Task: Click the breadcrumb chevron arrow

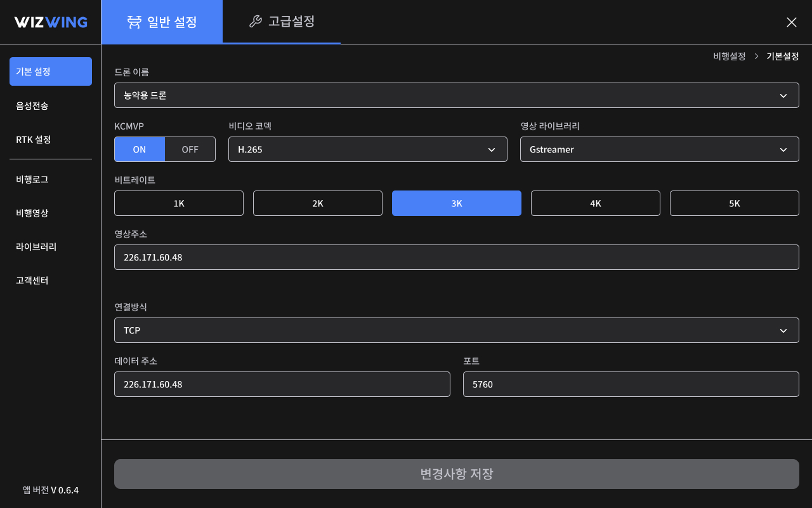Action: 756,57
